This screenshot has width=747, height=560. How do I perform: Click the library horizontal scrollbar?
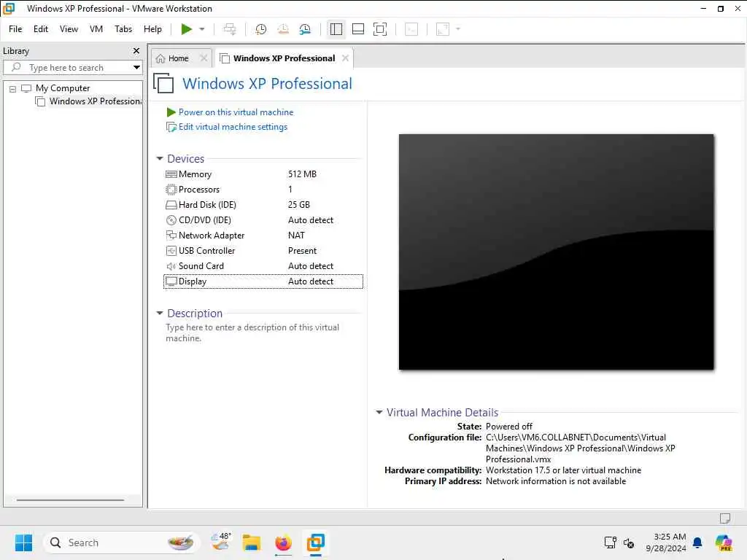70,500
